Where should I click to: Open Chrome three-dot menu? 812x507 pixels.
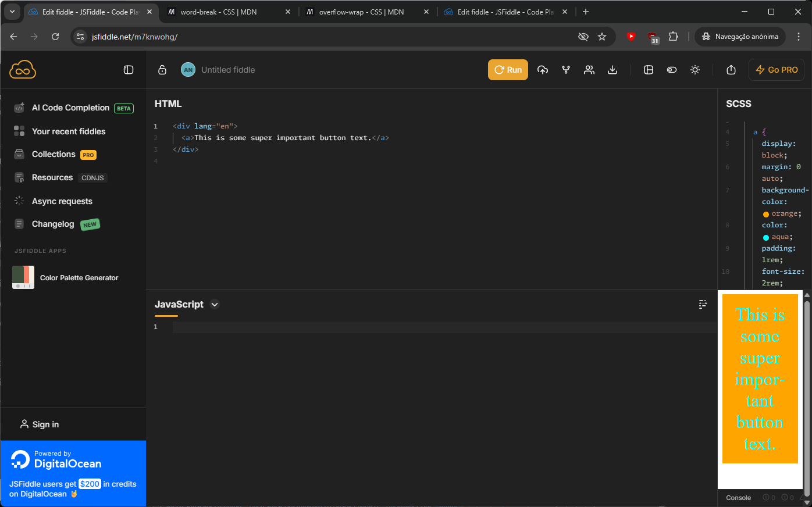point(799,37)
